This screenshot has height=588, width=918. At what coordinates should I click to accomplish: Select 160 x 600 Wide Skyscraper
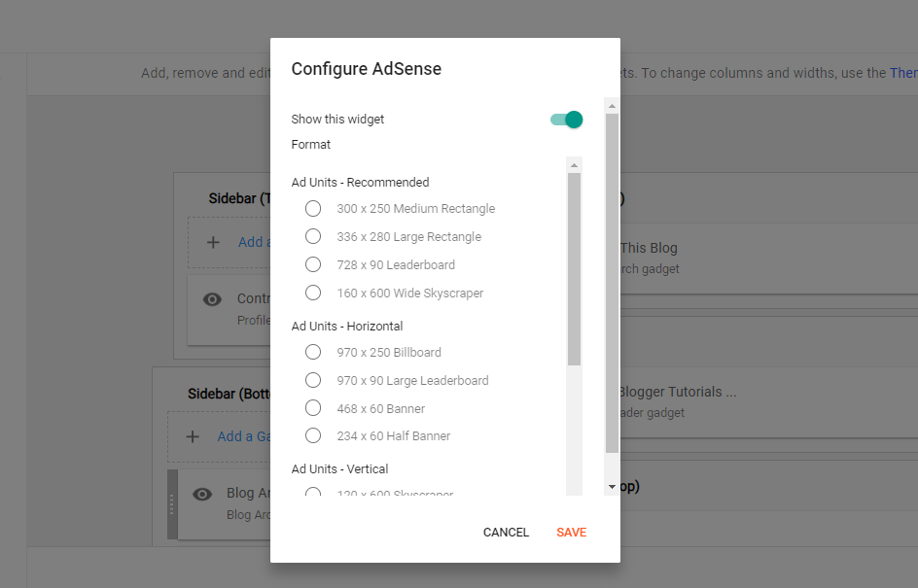[x=312, y=293]
